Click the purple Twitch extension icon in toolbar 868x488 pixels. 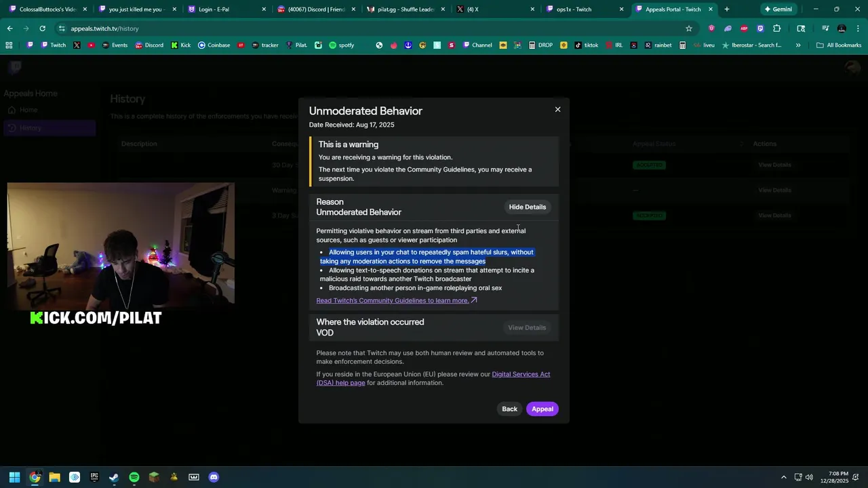pos(760,28)
